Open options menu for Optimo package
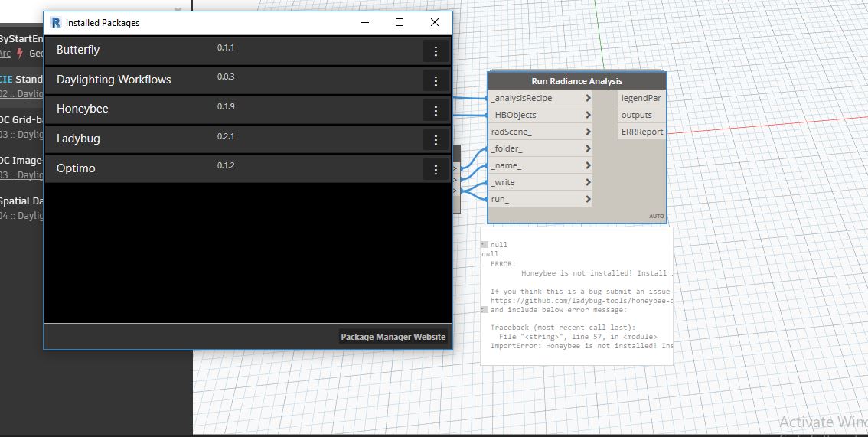 (436, 170)
